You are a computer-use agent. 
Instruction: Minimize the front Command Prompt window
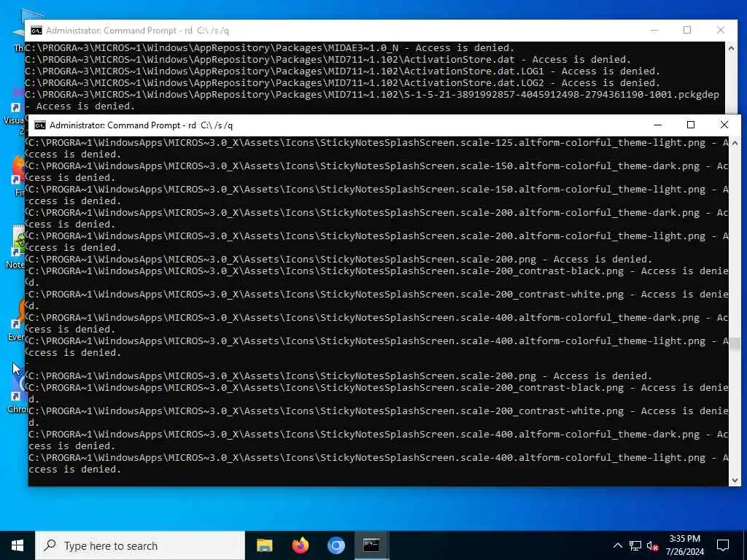pyautogui.click(x=658, y=125)
